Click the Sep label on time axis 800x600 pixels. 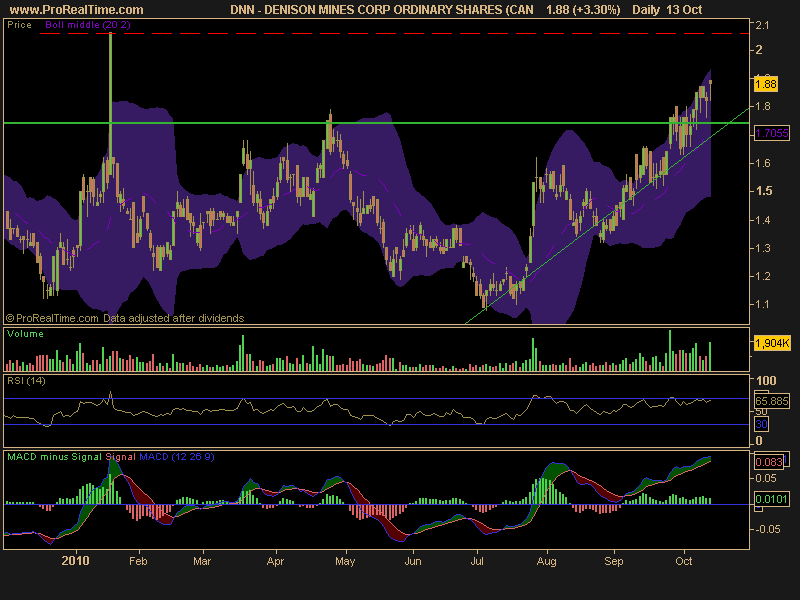coord(614,561)
